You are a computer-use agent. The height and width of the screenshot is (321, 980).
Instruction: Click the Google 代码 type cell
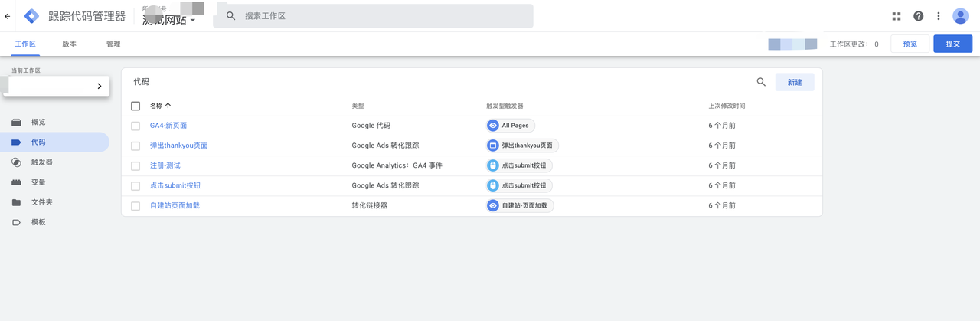point(371,126)
